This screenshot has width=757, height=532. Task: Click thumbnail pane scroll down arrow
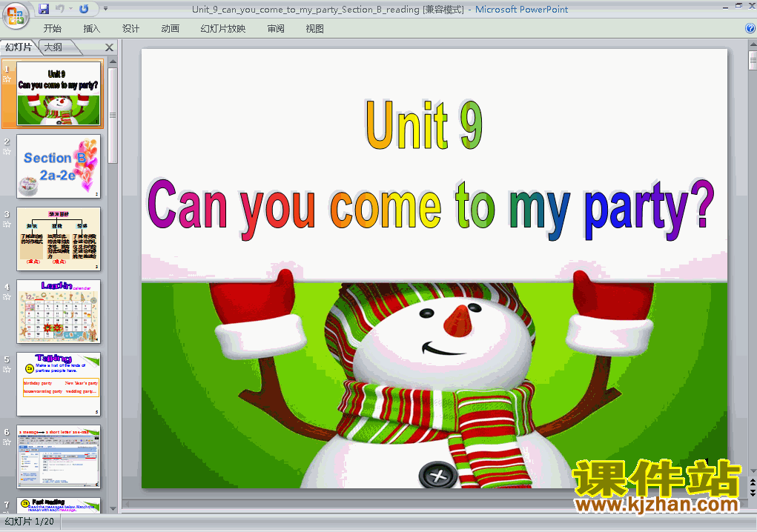tap(113, 508)
